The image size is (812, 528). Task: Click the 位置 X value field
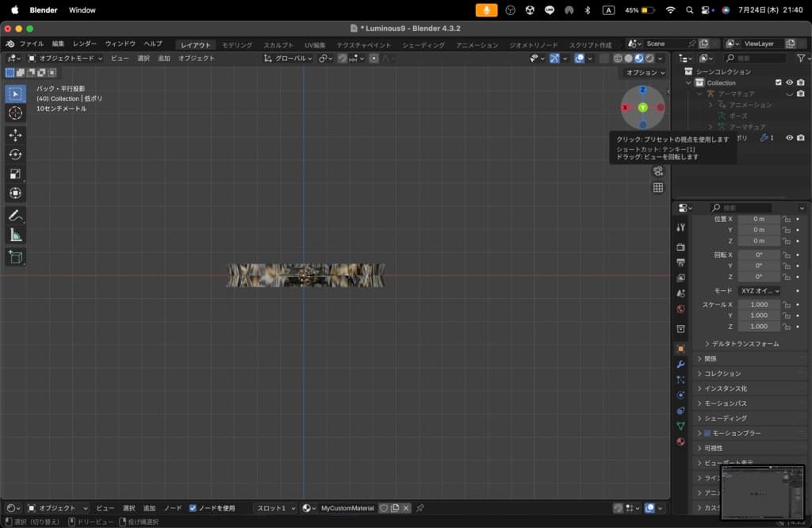[759, 219]
